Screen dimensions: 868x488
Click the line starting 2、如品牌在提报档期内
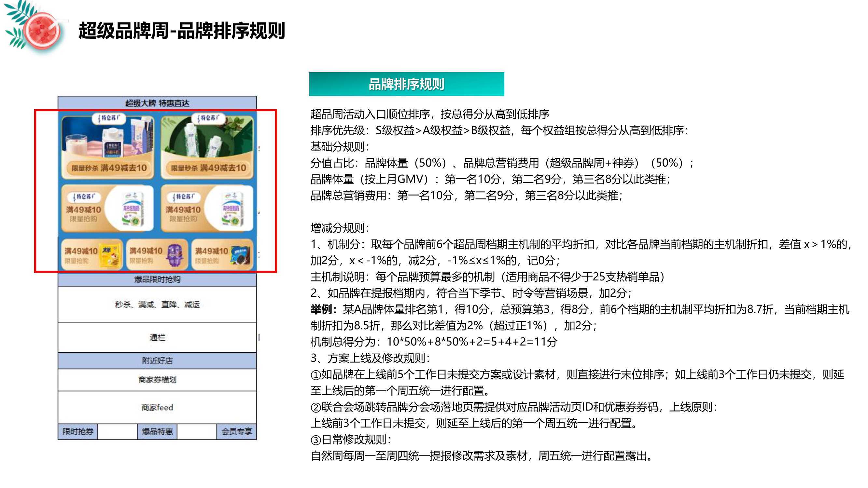coord(471,293)
